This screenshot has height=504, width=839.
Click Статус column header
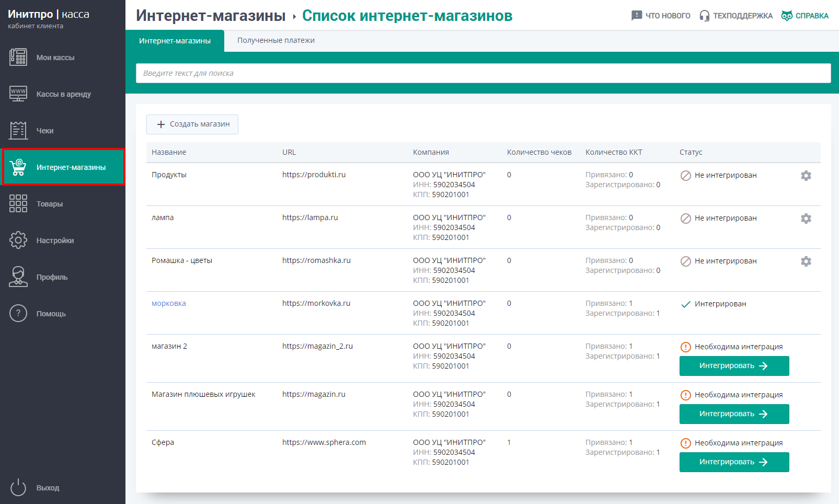click(x=691, y=152)
